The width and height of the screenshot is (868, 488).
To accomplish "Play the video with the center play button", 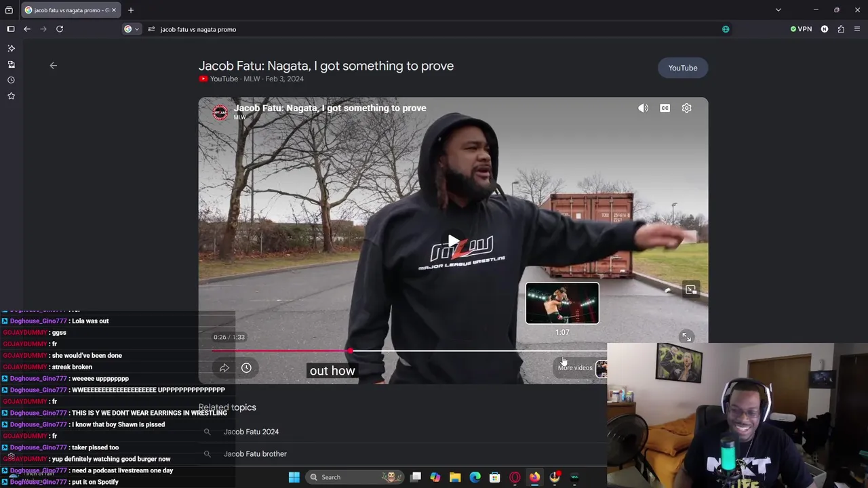I will pos(453,241).
